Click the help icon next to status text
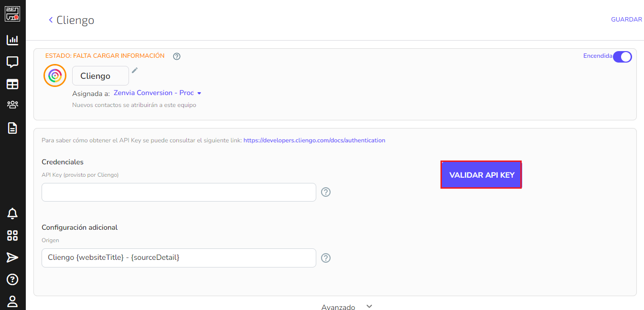Viewport: 644px width, 310px height. pyautogui.click(x=177, y=56)
